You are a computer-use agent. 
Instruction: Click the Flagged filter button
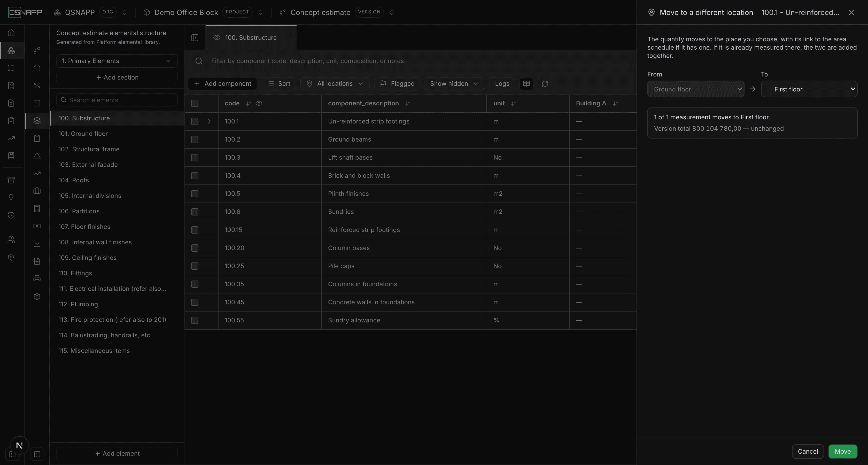tap(397, 83)
